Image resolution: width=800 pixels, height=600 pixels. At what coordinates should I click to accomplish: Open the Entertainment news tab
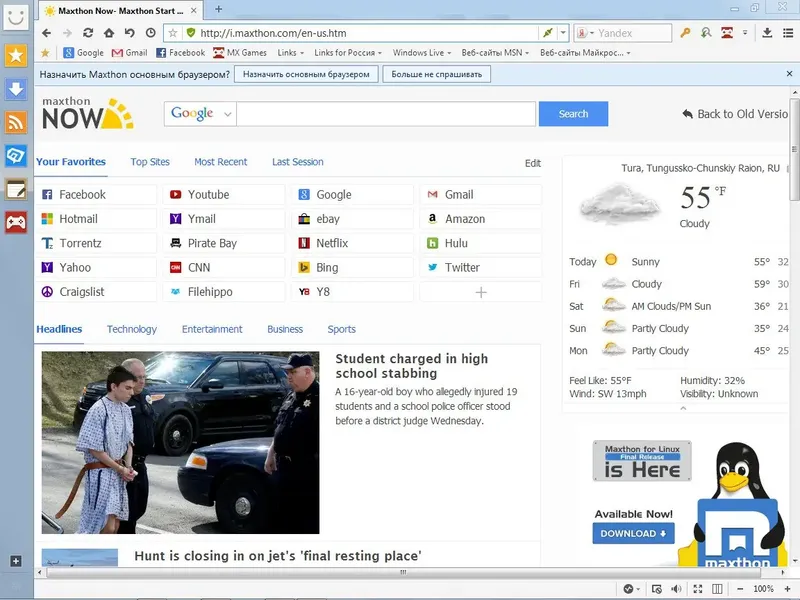(x=212, y=329)
